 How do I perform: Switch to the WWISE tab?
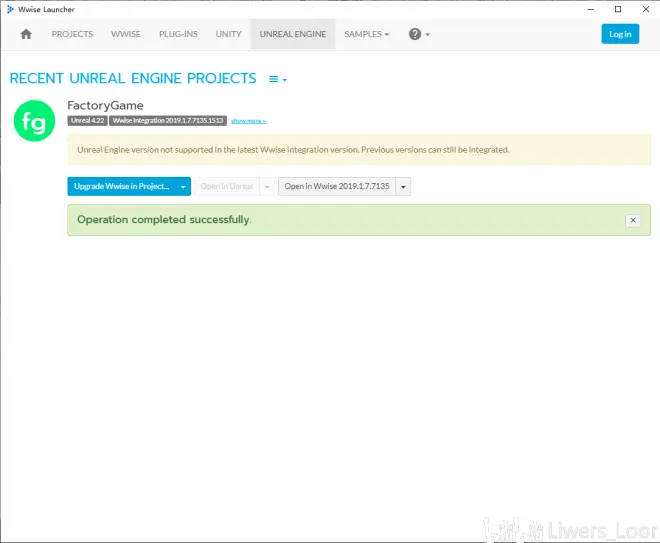126,34
